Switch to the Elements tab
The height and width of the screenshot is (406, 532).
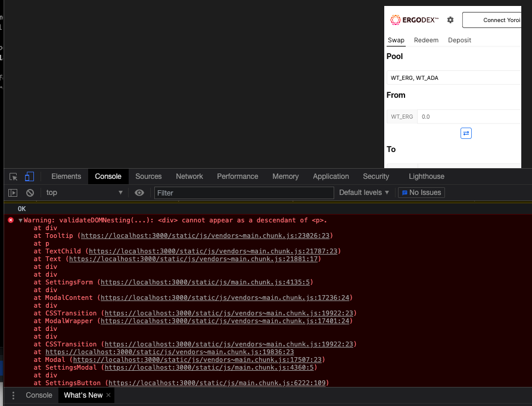click(66, 176)
